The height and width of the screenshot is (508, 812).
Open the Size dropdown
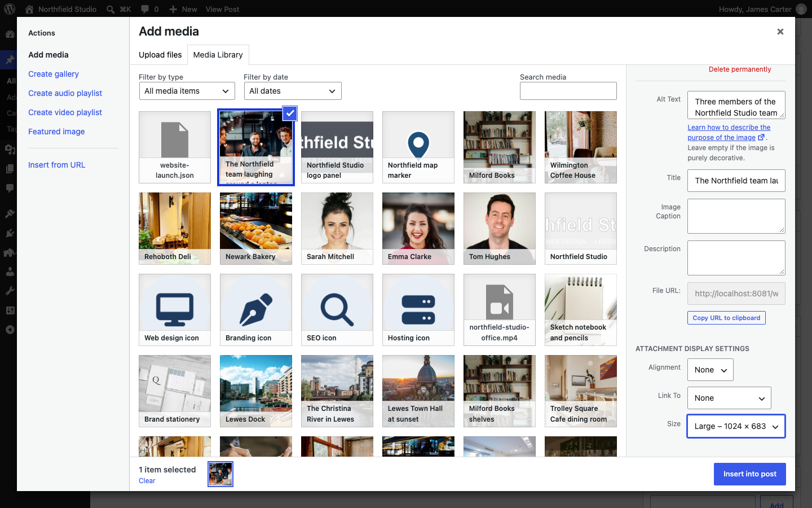(736, 426)
